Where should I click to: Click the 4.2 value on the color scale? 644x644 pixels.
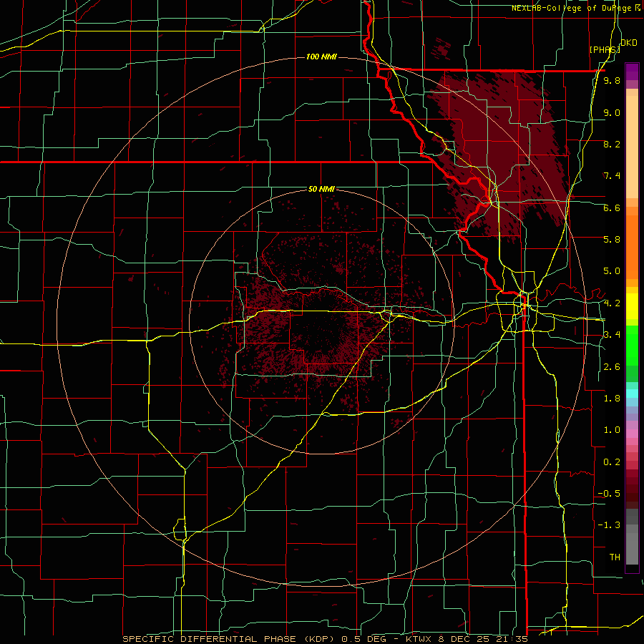(x=612, y=303)
